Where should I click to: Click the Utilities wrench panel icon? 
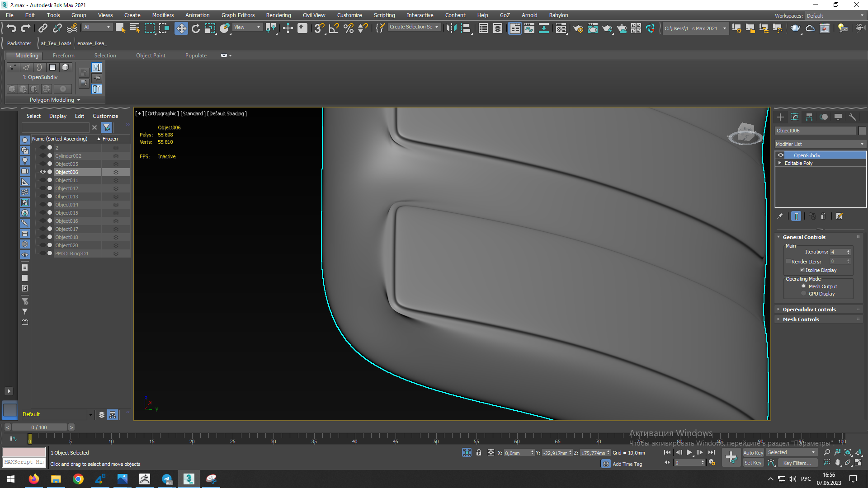tap(853, 117)
